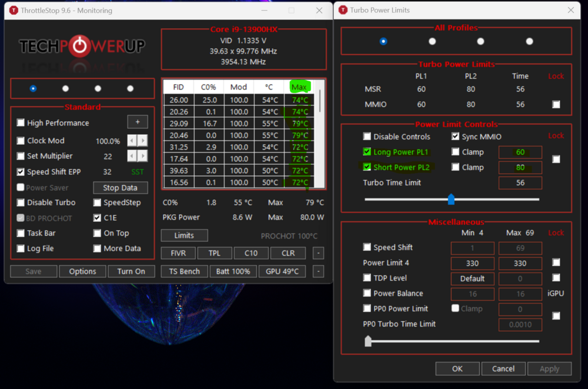This screenshot has width=588, height=389.
Task: Uncheck the Long Power PL1 checkbox
Action: (x=367, y=152)
